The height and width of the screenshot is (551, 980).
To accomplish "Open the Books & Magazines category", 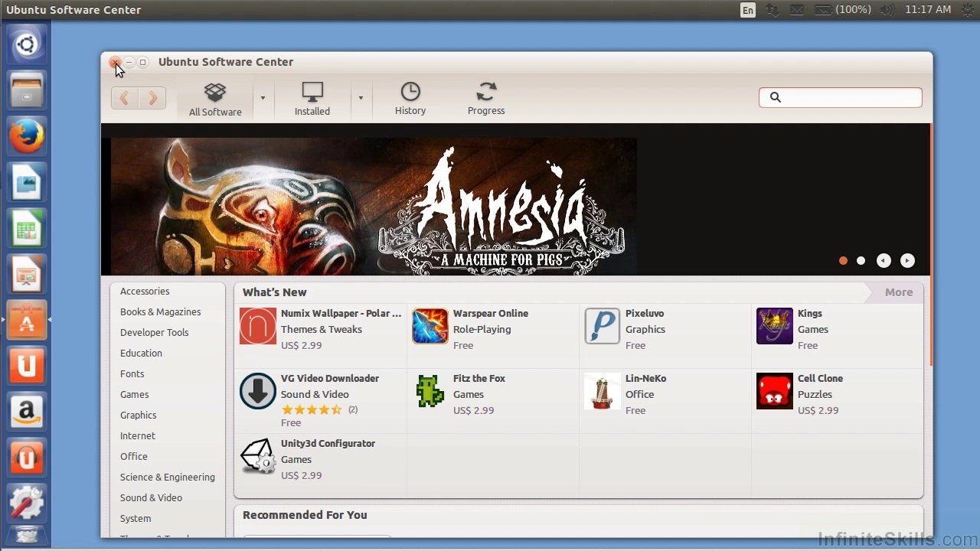I will coord(160,312).
